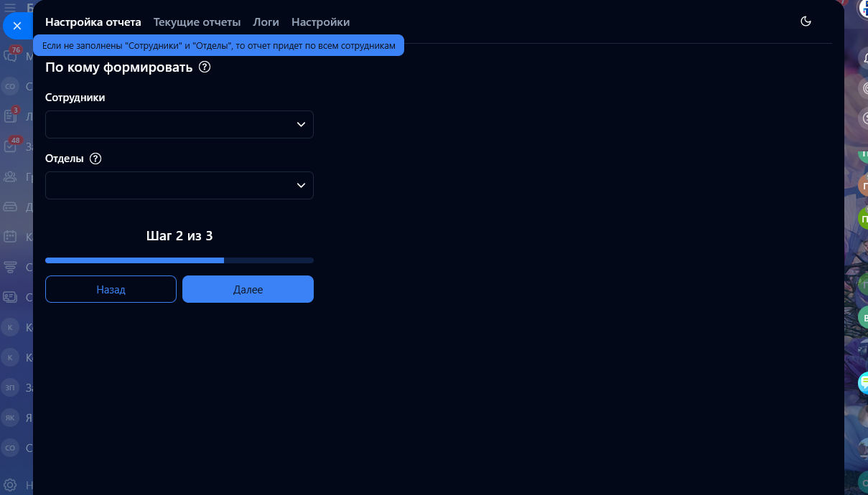Open tasks icon with badge 48

tap(11, 146)
